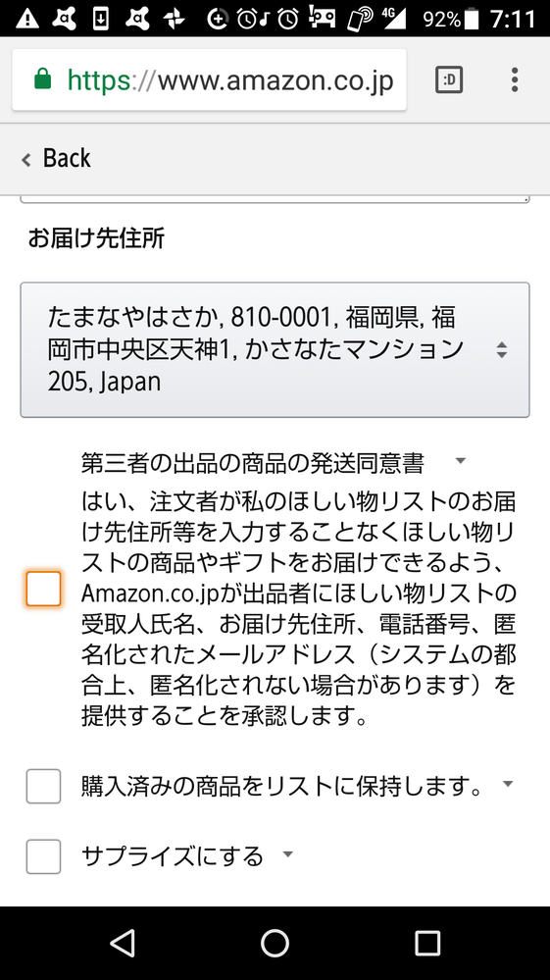550x980 pixels.
Task: Open the tab switcher icon
Action: (449, 80)
